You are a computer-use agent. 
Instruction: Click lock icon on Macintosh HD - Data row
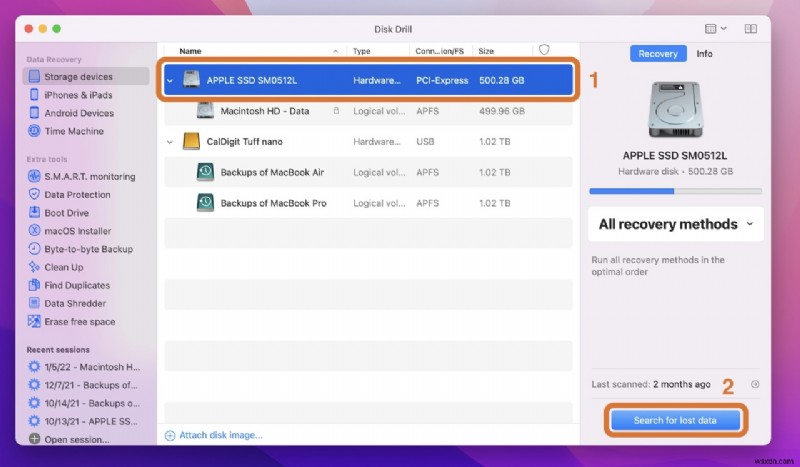(x=336, y=111)
